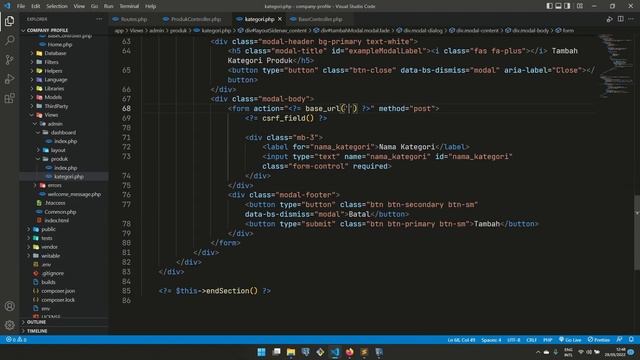
Task: Open the Search view in activity bar
Action: 9,40
